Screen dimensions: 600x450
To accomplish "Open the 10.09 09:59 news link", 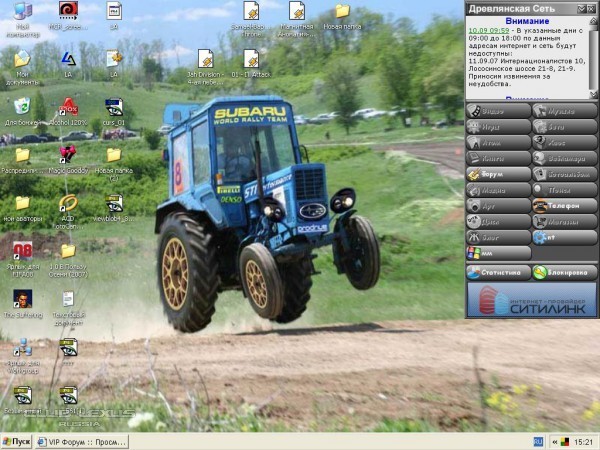I will click(x=489, y=30).
